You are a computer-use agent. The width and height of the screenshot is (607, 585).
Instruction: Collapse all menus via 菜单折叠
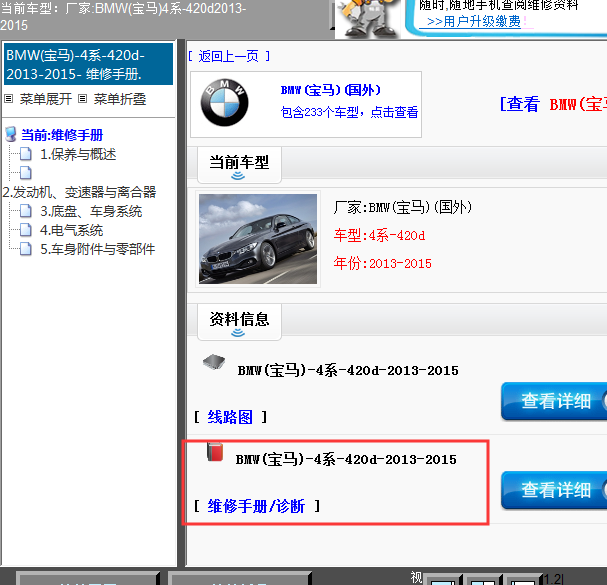tap(120, 99)
